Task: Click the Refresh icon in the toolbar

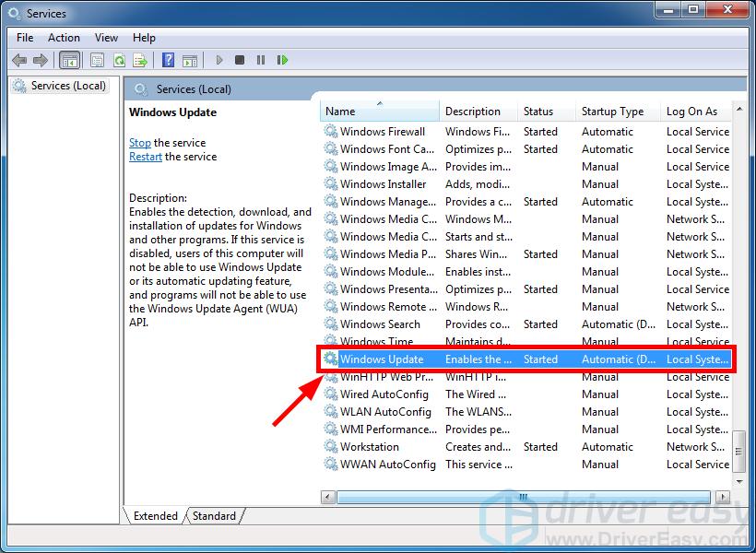Action: tap(119, 60)
